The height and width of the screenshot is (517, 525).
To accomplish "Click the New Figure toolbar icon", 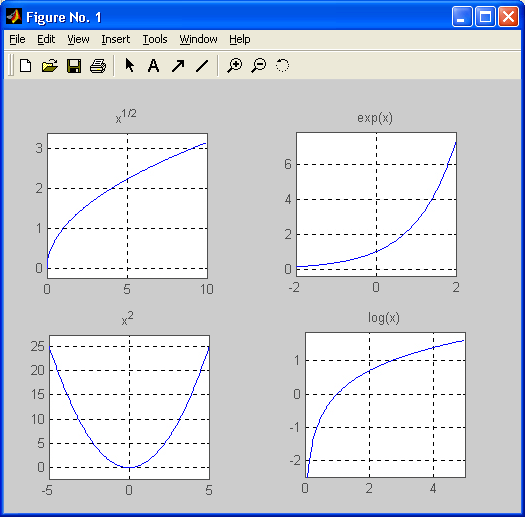I will (25, 65).
